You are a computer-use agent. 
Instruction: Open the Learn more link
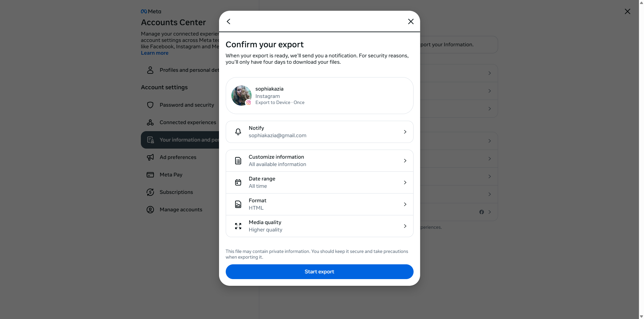(155, 53)
